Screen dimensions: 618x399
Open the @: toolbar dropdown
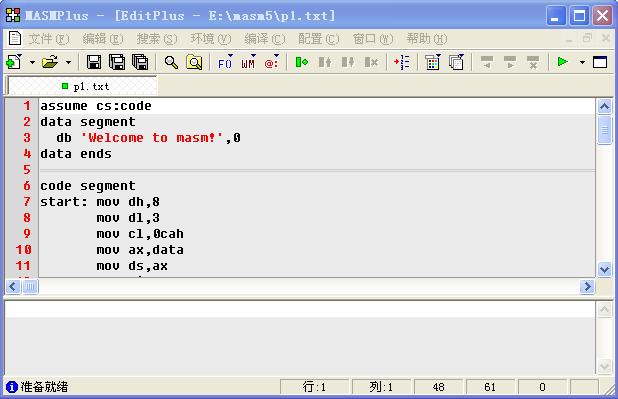272,62
